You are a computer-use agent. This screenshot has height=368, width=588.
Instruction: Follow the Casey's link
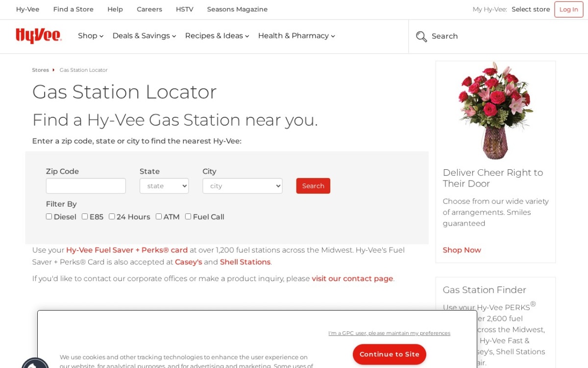tap(189, 262)
